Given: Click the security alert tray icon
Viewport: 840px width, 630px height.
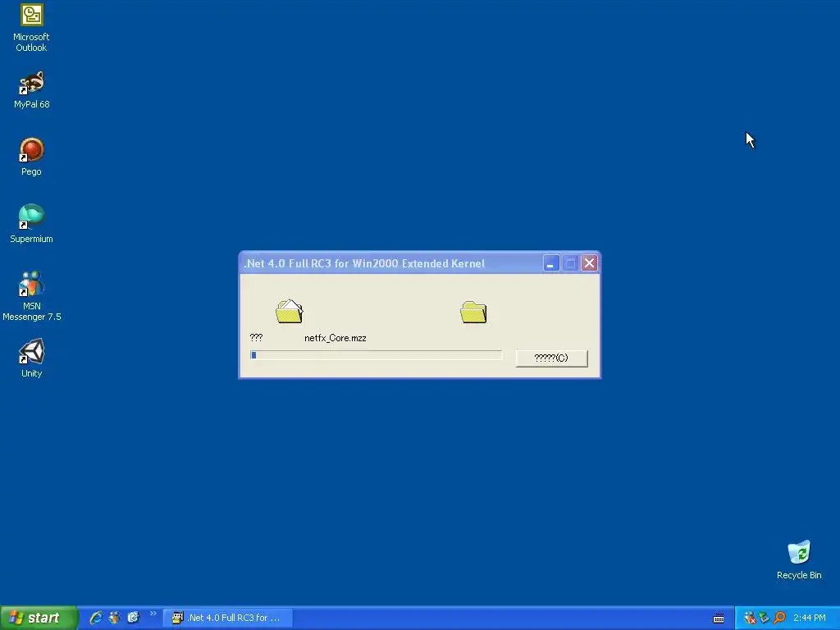Looking at the screenshot, I should (750, 618).
